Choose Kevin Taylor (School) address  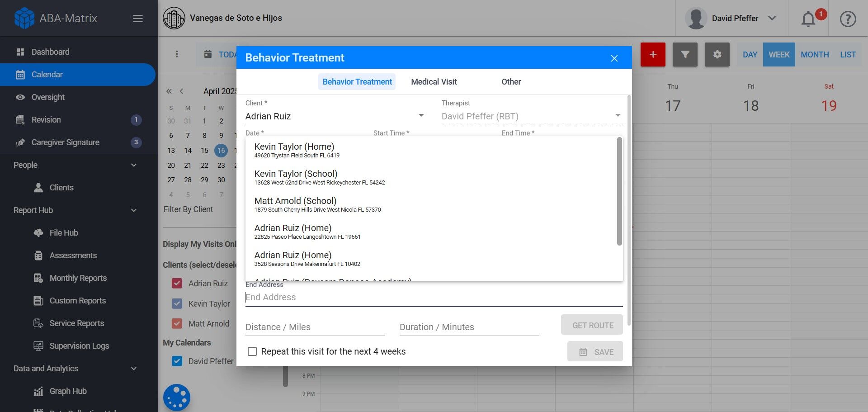tap(431, 177)
